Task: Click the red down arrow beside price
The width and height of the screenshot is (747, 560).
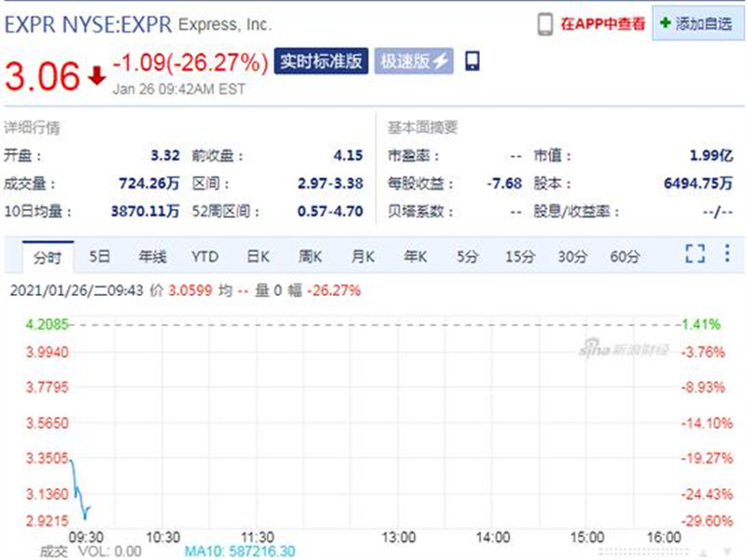Action: [x=97, y=76]
